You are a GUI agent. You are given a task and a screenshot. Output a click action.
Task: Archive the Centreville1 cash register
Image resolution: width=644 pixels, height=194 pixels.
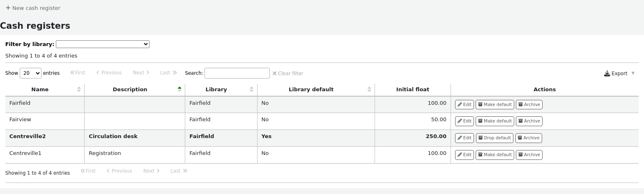529,155
